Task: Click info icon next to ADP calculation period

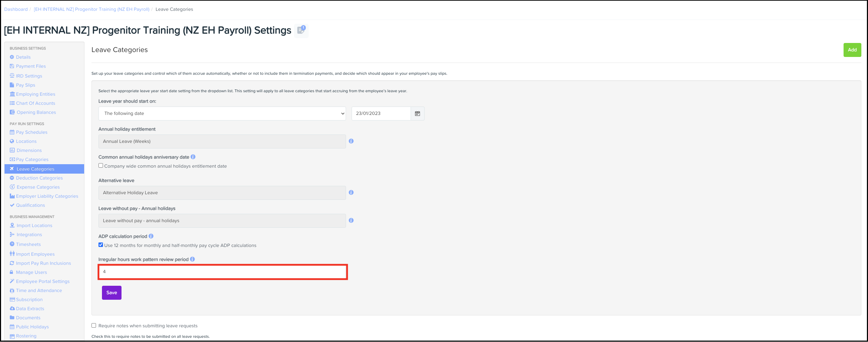Action: click(151, 236)
